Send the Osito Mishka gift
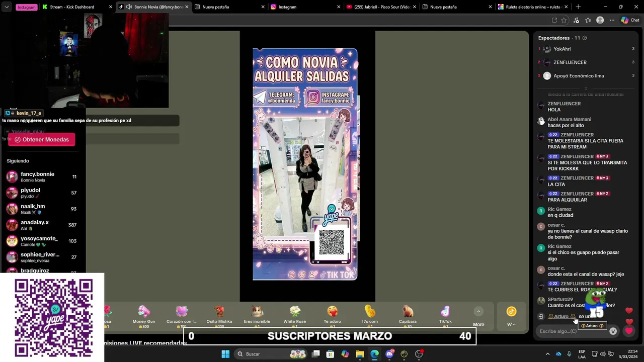 click(x=219, y=316)
